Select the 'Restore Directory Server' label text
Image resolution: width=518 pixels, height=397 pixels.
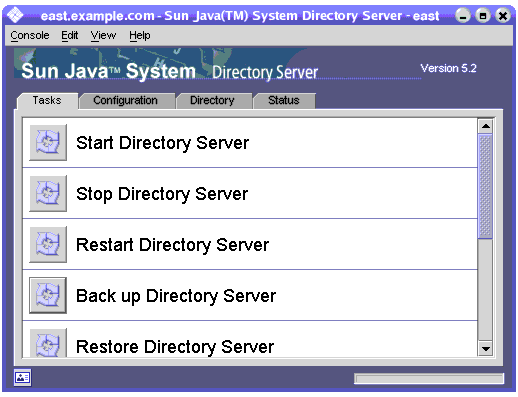coord(175,347)
